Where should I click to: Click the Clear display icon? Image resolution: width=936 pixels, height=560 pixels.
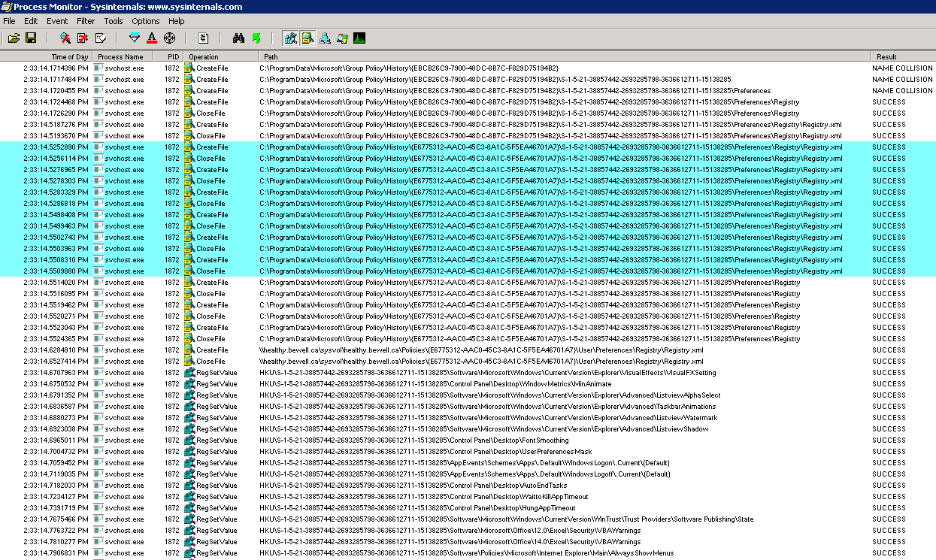tap(100, 38)
